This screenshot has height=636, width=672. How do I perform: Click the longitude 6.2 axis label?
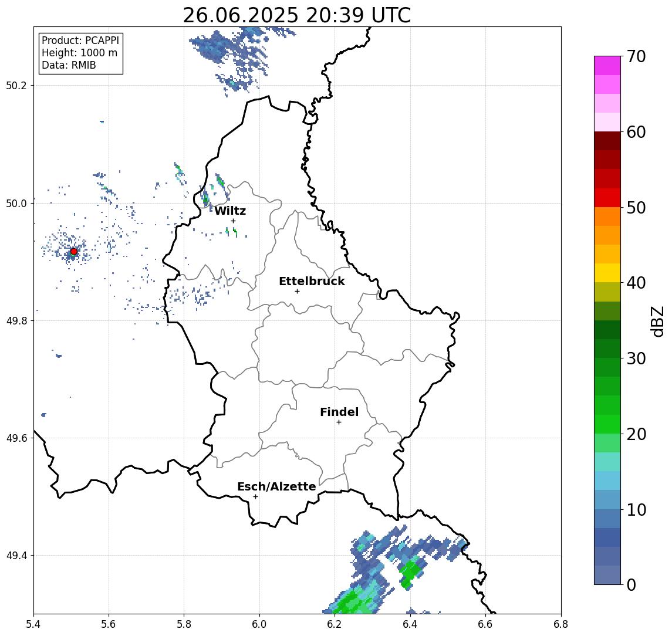click(335, 624)
